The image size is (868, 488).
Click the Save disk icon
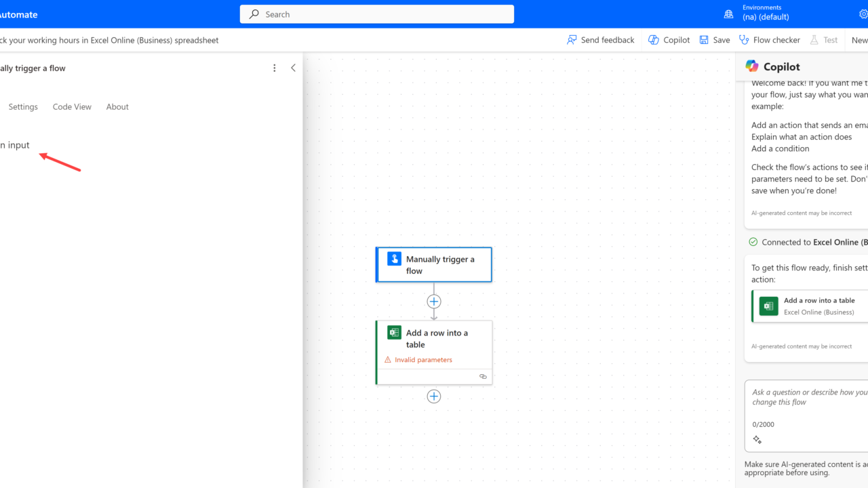704,40
